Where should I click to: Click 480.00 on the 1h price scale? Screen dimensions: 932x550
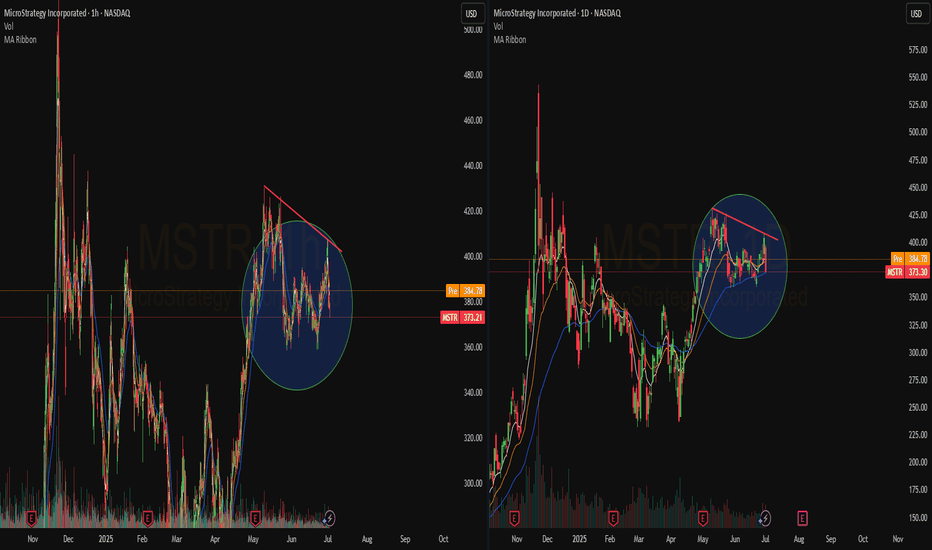click(x=473, y=75)
